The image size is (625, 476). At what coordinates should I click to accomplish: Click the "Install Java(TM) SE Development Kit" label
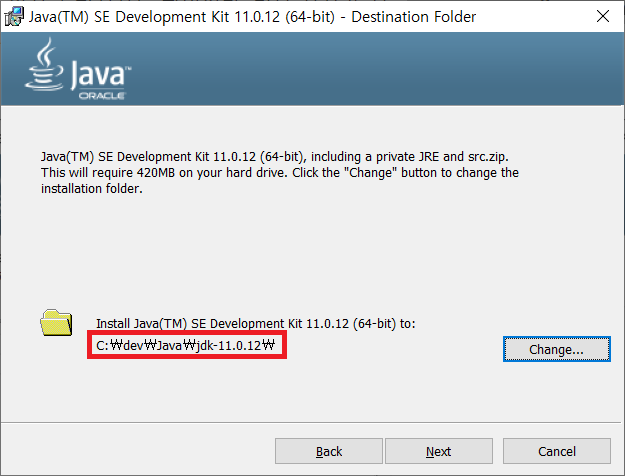click(256, 323)
